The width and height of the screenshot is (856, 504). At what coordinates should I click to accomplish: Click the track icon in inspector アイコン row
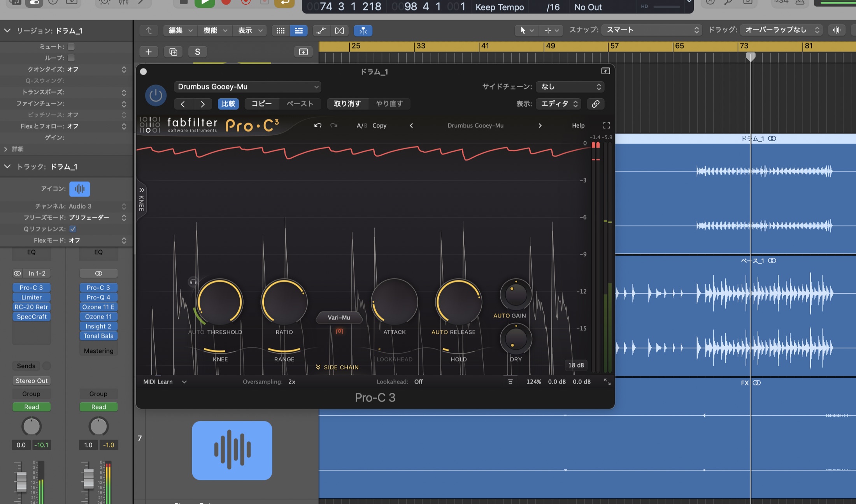click(80, 189)
